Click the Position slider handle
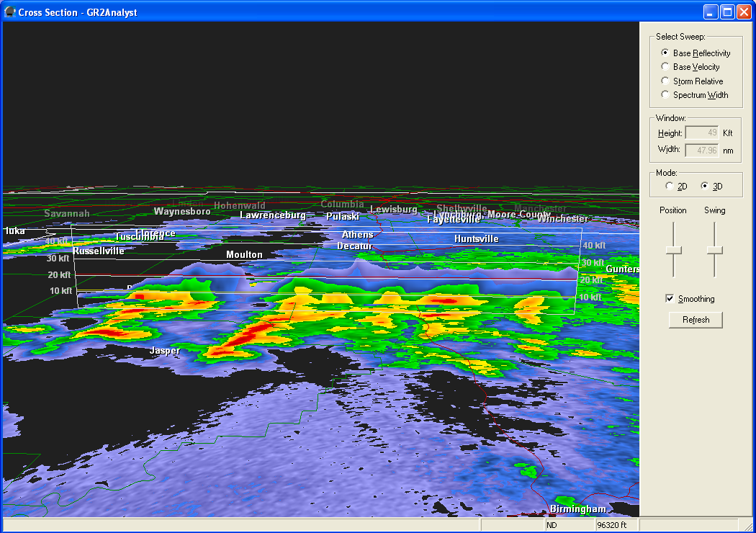The width and height of the screenshot is (756, 533). [x=673, y=250]
